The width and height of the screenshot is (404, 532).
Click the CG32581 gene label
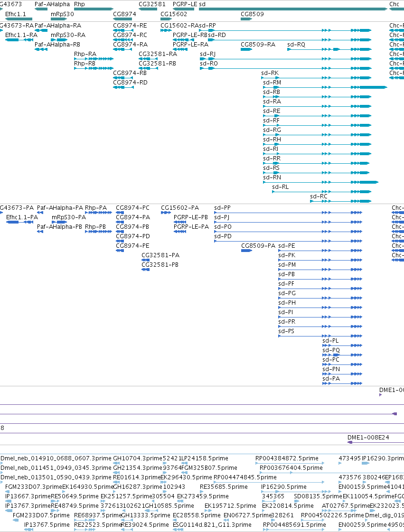[x=152, y=4]
